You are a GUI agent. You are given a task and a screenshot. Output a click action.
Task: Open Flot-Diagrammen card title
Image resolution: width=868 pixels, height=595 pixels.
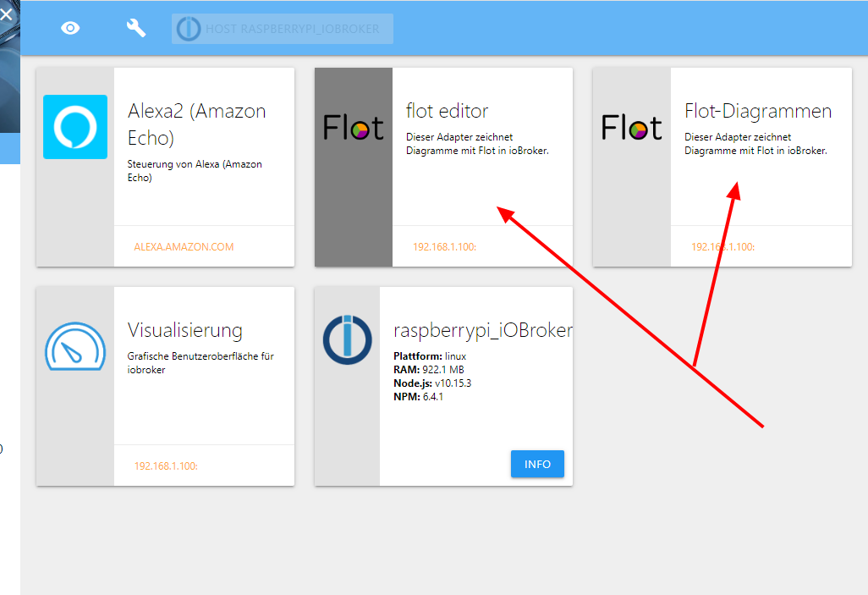758,111
